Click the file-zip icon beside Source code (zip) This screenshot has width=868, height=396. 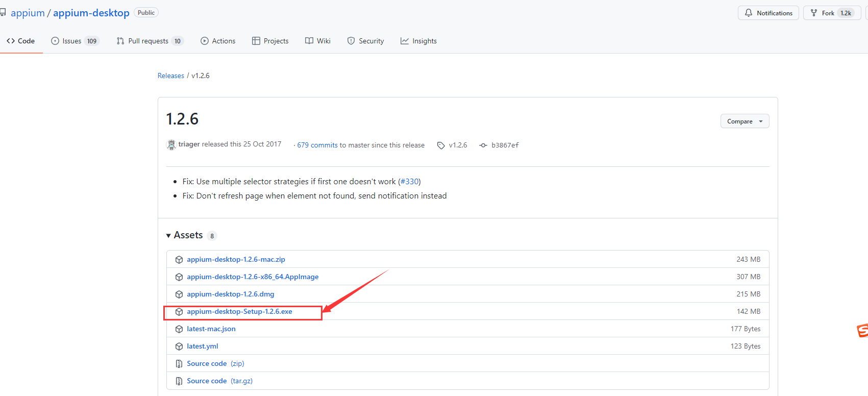point(179,364)
